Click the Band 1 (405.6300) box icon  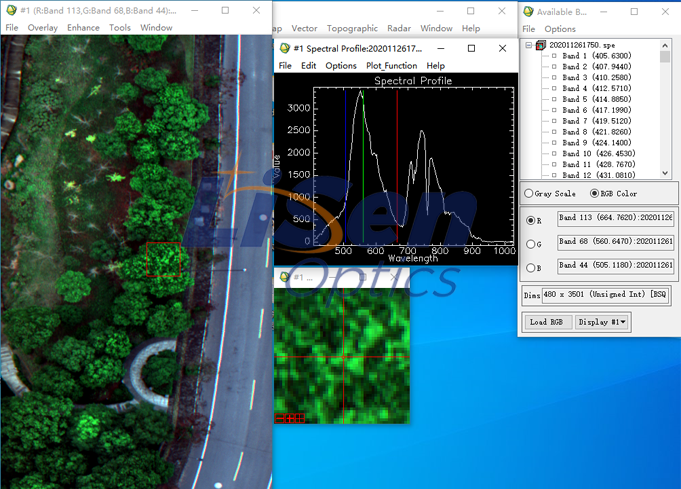pos(554,56)
